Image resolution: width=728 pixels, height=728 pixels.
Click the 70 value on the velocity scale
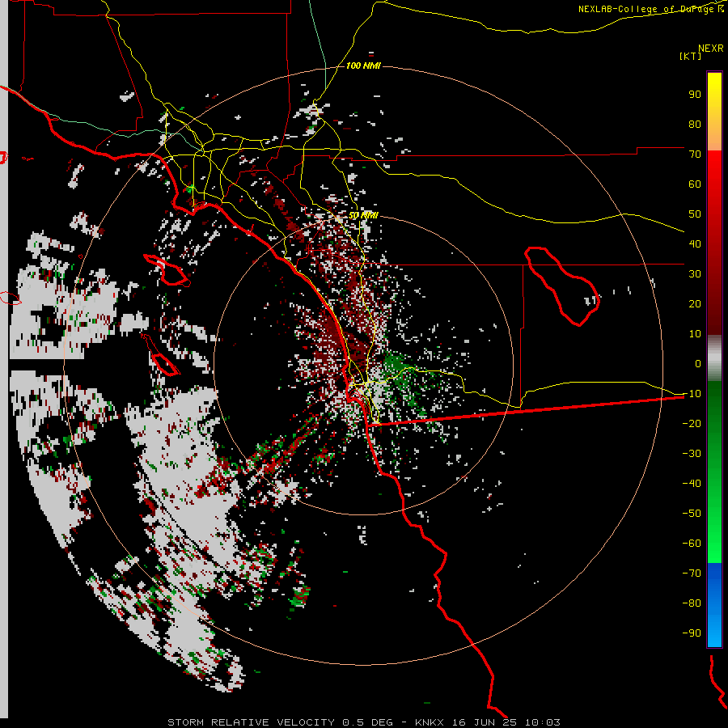point(695,154)
